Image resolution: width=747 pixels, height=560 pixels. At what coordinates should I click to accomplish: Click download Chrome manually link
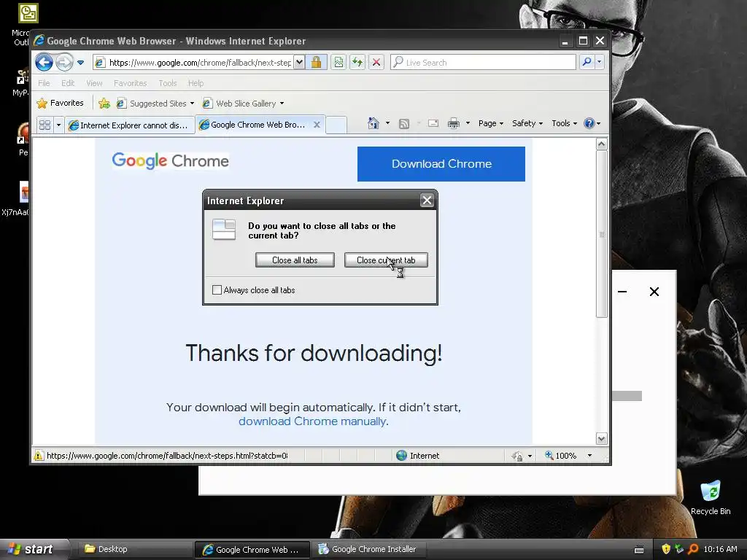(312, 421)
